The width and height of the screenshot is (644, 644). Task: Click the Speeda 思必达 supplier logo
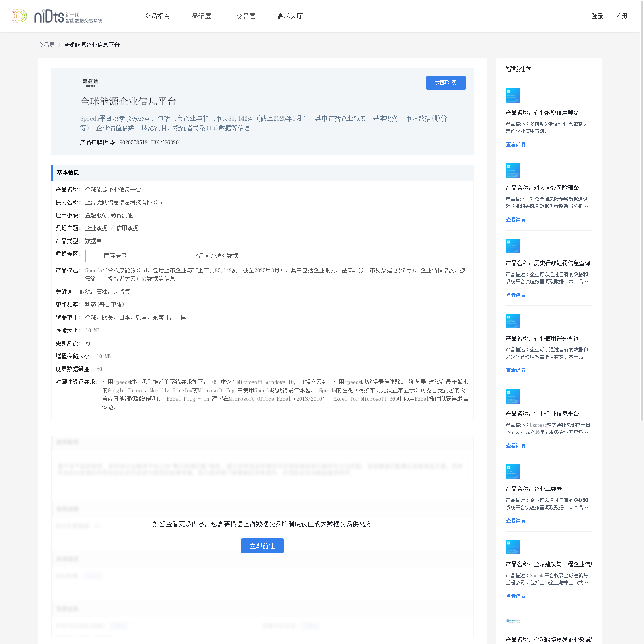(x=91, y=83)
